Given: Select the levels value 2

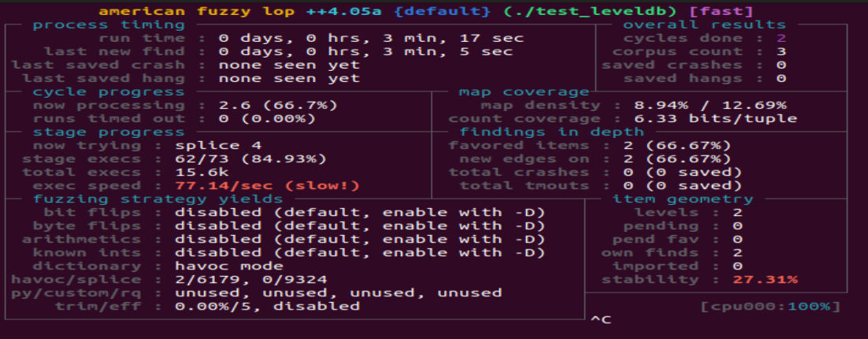Looking at the screenshot, I should (x=737, y=212).
